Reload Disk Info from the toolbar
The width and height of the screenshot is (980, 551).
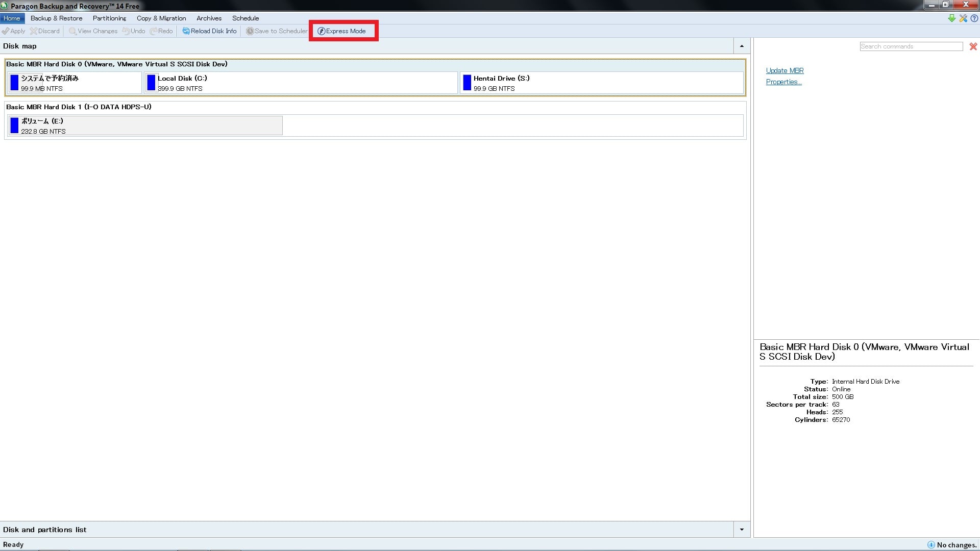point(210,31)
